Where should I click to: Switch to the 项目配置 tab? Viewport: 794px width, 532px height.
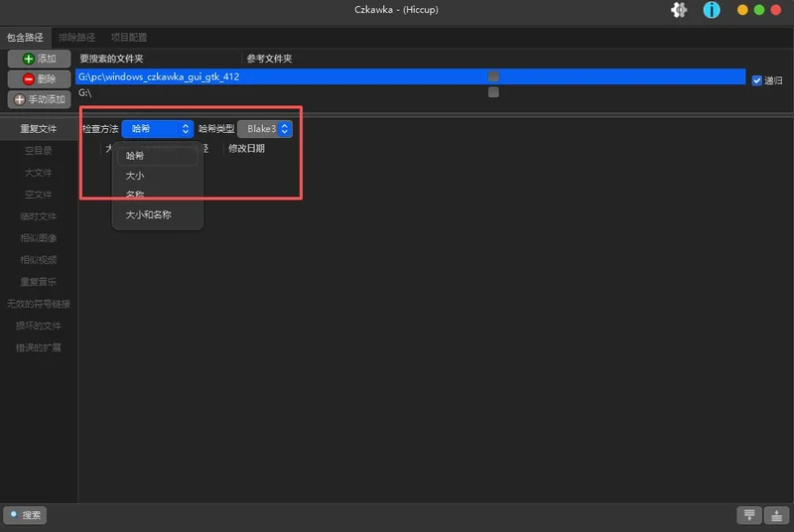click(129, 38)
